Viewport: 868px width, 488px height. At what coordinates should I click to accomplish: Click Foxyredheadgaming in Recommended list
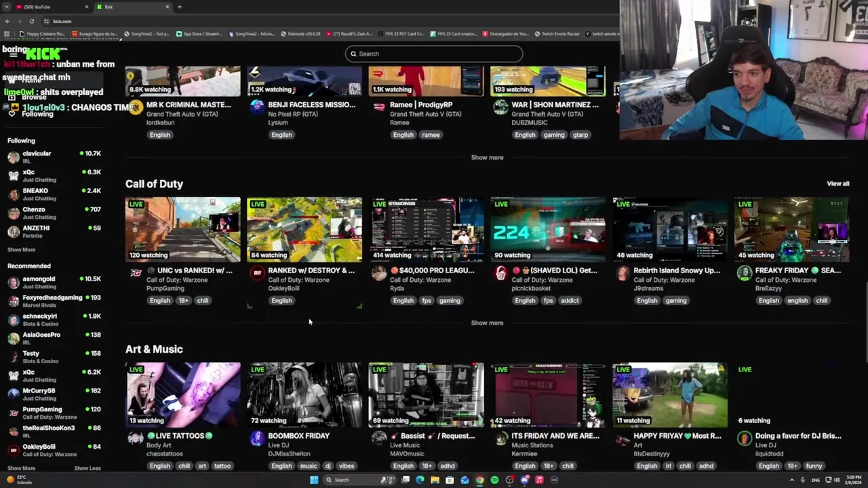pyautogui.click(x=54, y=301)
